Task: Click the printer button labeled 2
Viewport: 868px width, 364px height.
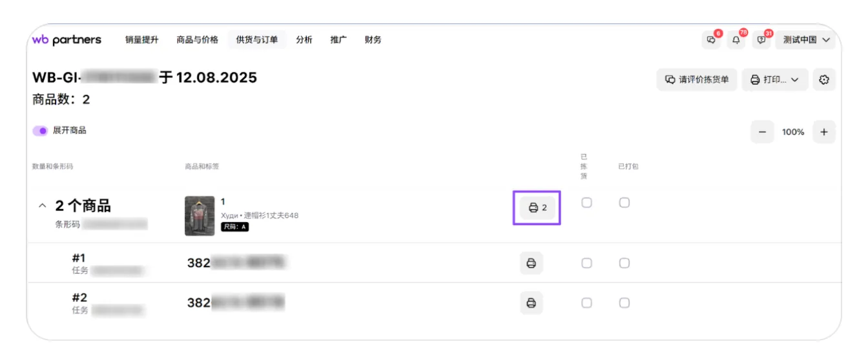Action: [x=537, y=208]
